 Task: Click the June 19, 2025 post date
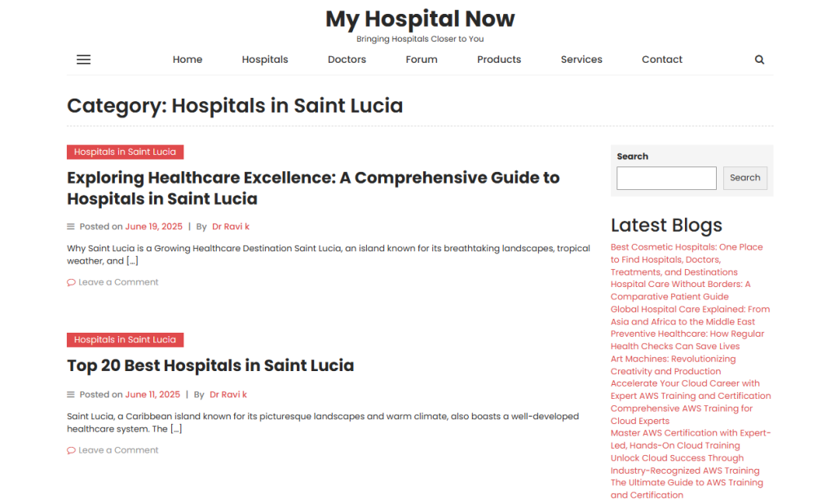(x=153, y=227)
